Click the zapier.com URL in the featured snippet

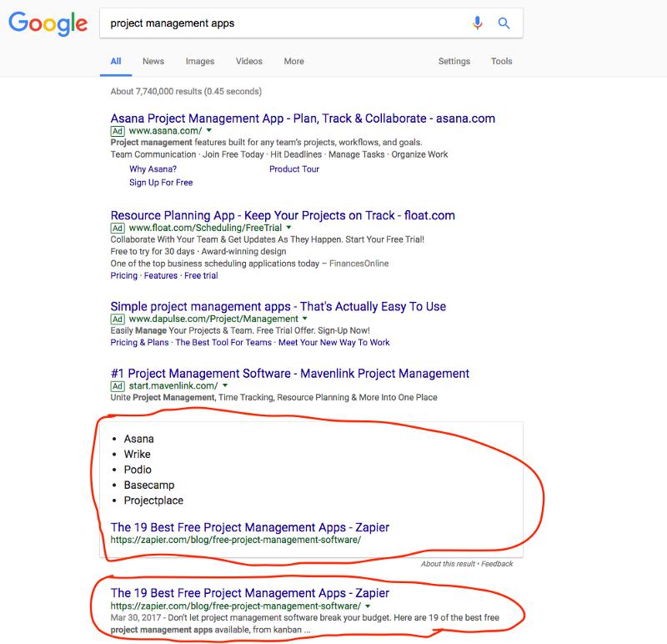click(236, 540)
